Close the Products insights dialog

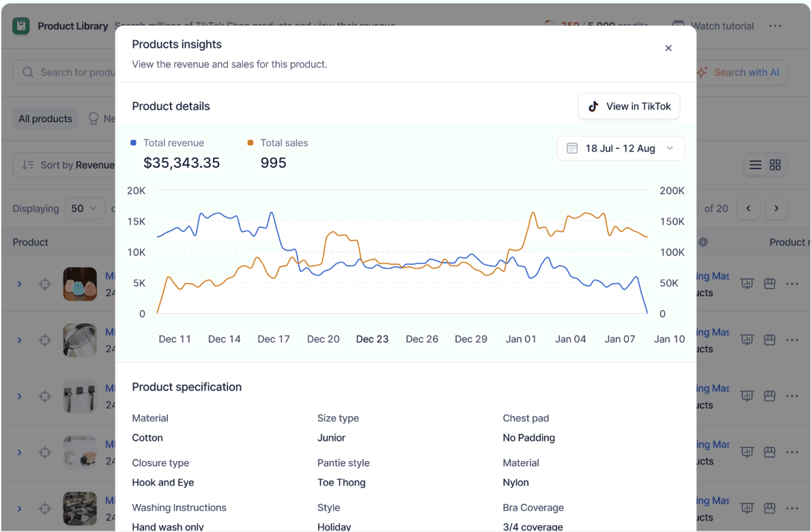point(668,48)
